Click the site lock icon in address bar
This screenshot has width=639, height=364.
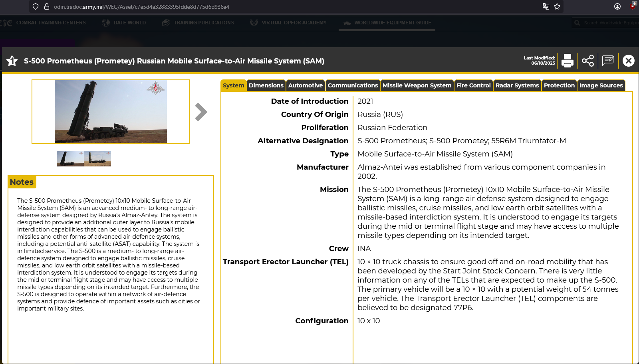pyautogui.click(x=46, y=6)
